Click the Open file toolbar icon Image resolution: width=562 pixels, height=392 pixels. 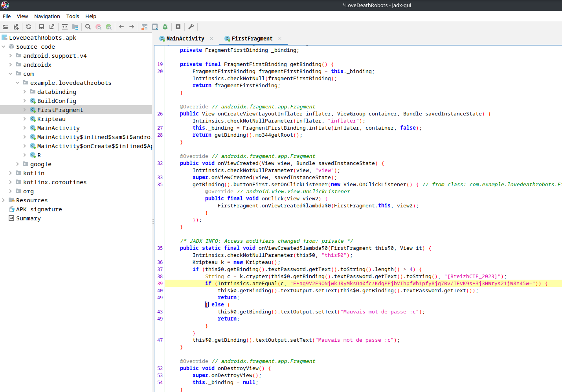tap(6, 27)
